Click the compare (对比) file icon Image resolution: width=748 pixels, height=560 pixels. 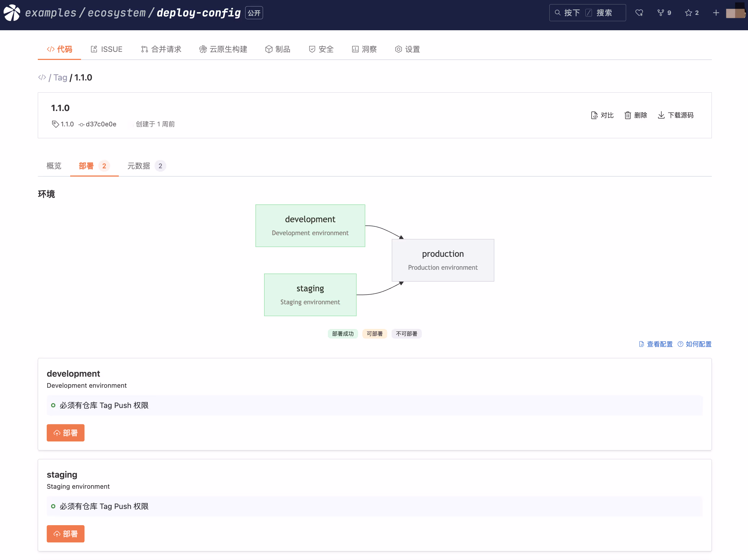594,115
